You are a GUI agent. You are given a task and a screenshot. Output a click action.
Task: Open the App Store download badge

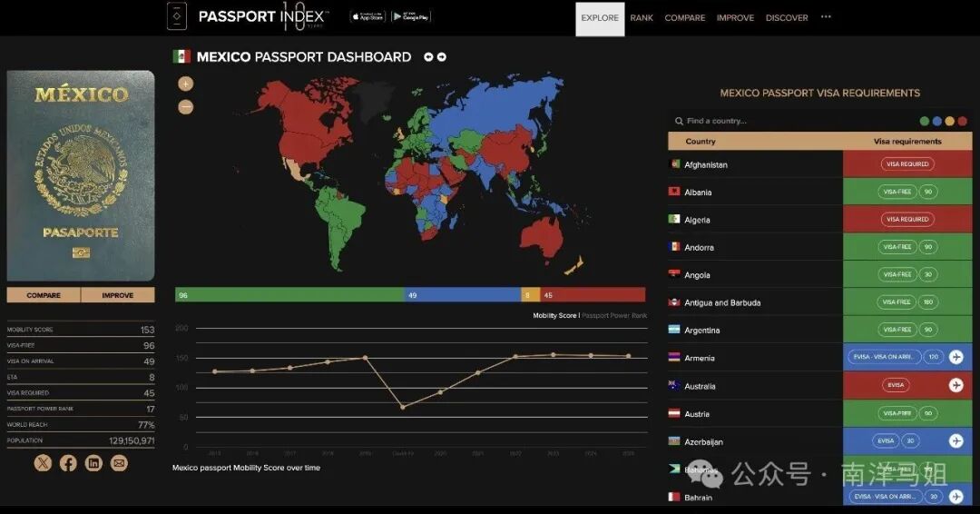(x=367, y=17)
